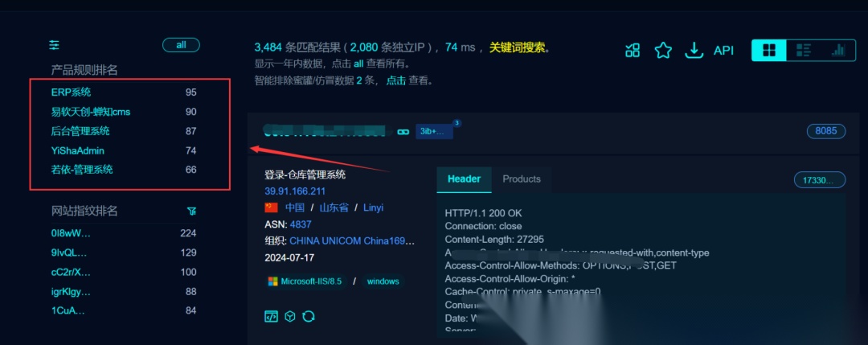Click the source code icon under result
This screenshot has height=345, width=868.
pos(271,317)
